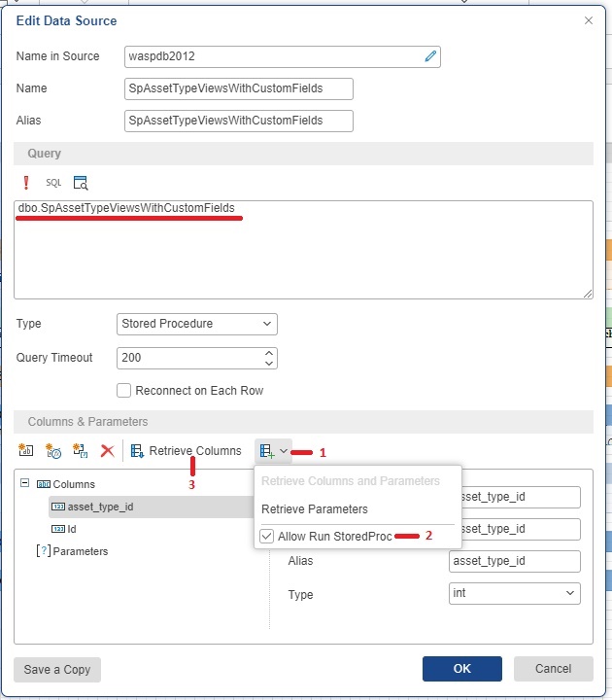Click the red X delete icon
Screen dimensions: 612x700
click(108, 451)
